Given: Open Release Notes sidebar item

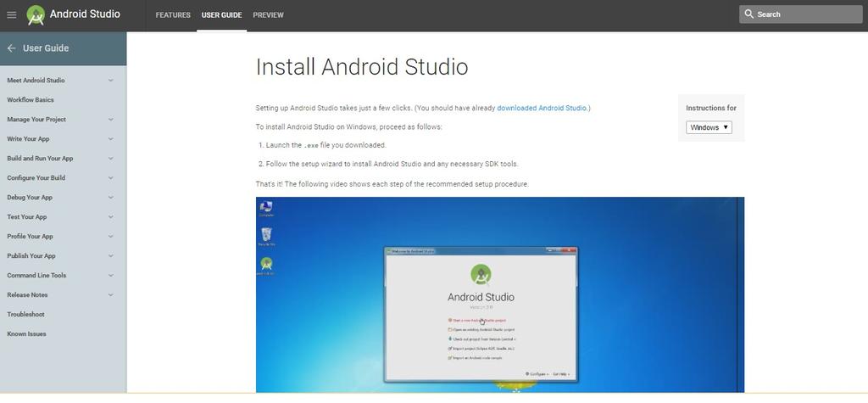Looking at the screenshot, I should [x=27, y=295].
